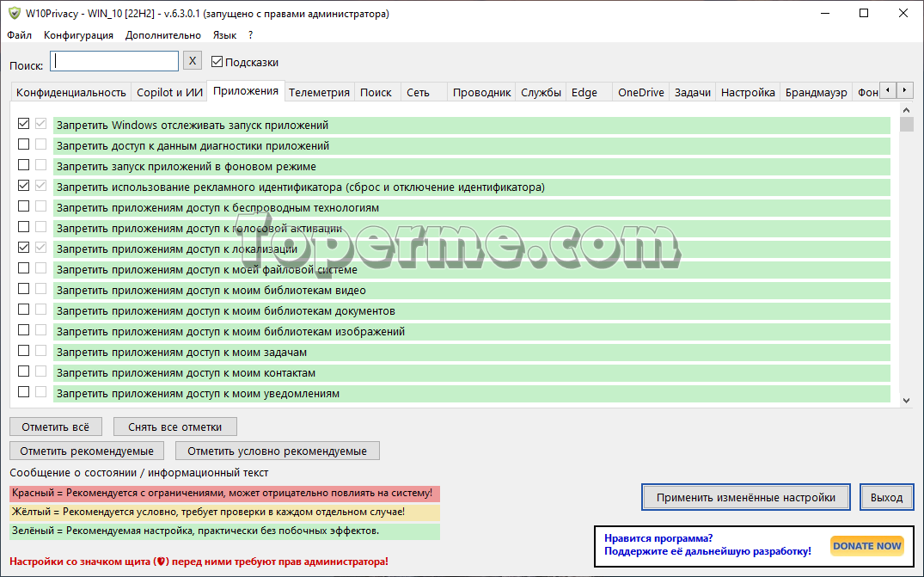Click the green 'Зелёный' legend text
The height and width of the screenshot is (577, 924).
(195, 531)
